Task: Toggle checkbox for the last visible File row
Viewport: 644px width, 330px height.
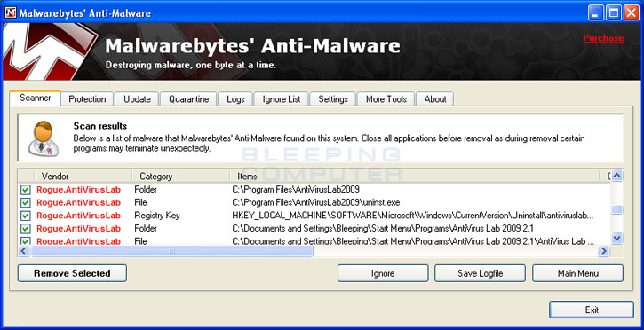Action: (26, 241)
